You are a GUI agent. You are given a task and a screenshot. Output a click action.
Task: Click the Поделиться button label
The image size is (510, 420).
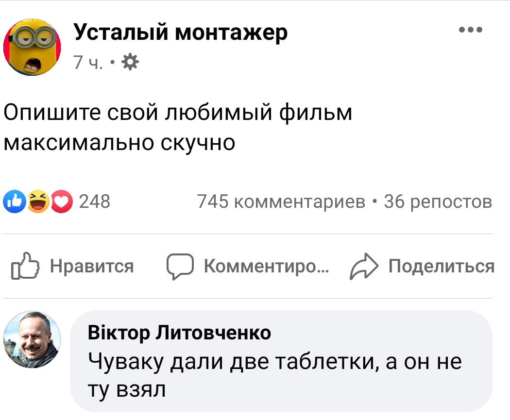(442, 266)
